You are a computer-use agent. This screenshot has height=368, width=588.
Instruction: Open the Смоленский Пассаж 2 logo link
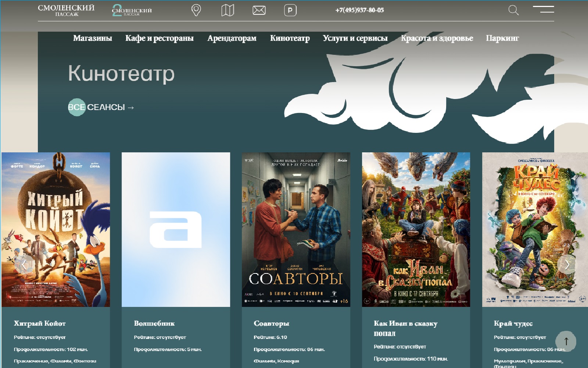[x=132, y=11]
